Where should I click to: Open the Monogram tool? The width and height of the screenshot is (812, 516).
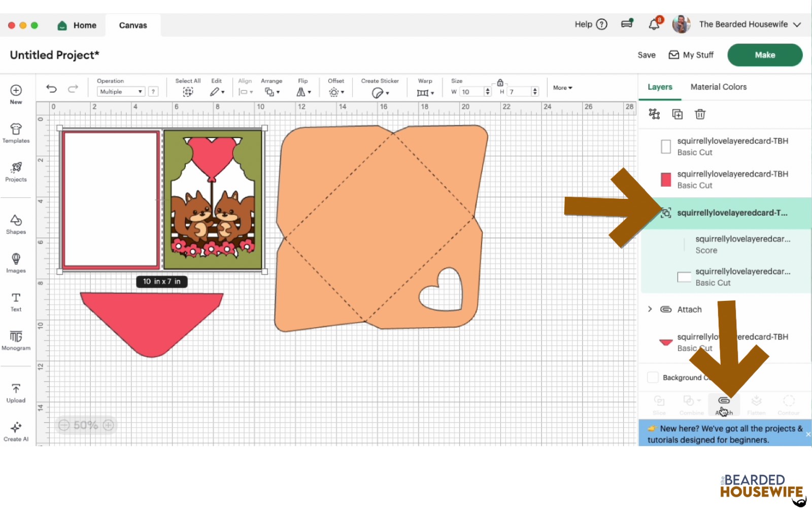tap(16, 340)
